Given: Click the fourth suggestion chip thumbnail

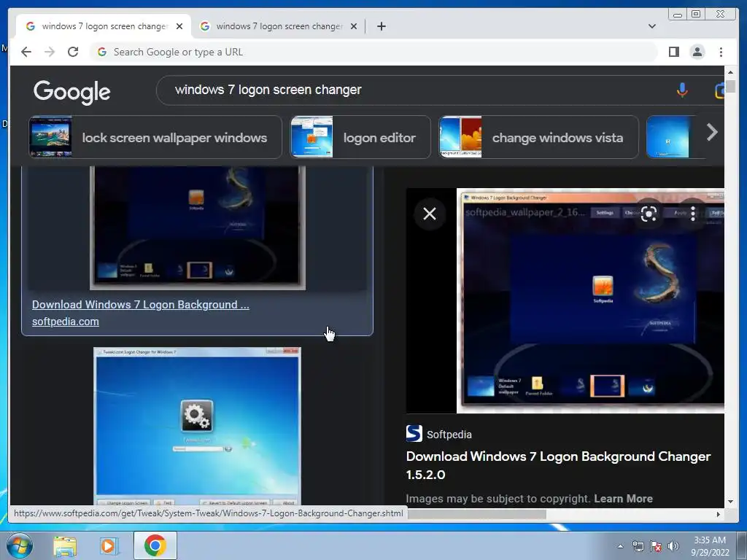Looking at the screenshot, I should coord(667,137).
